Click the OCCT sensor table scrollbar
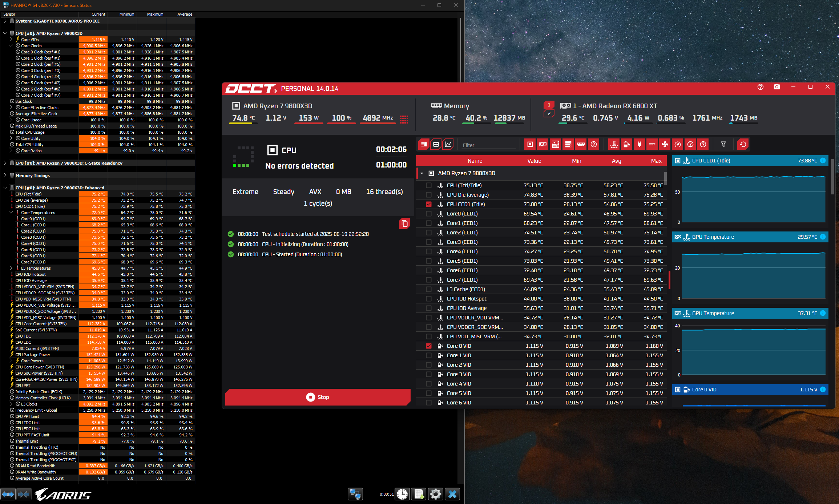The height and width of the screenshot is (504, 839). click(x=666, y=178)
